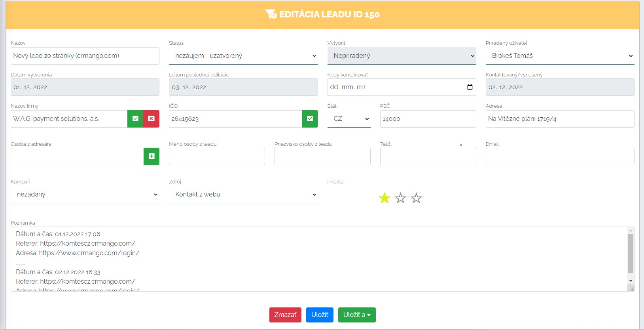Click the Kedy kontaktovať date field

[x=402, y=87]
